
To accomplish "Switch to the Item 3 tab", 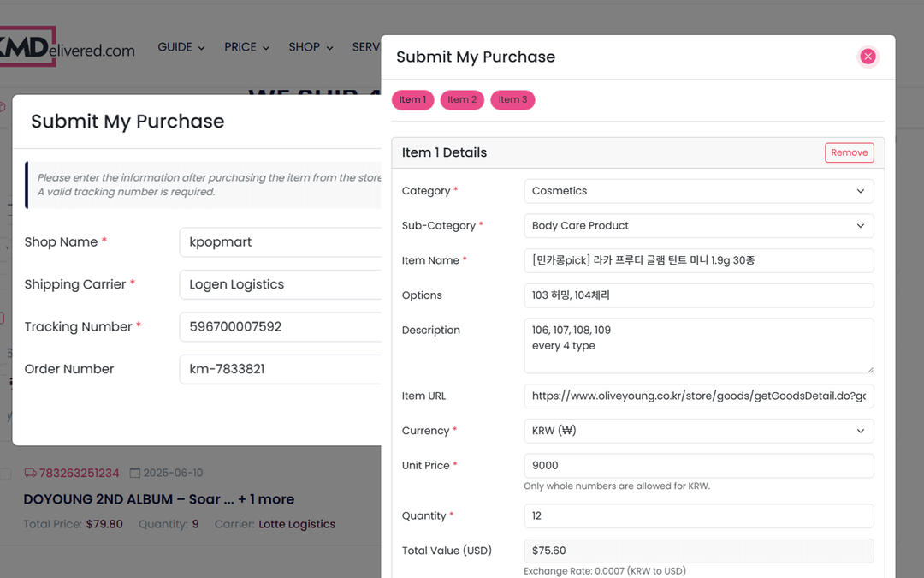I will pyautogui.click(x=512, y=99).
